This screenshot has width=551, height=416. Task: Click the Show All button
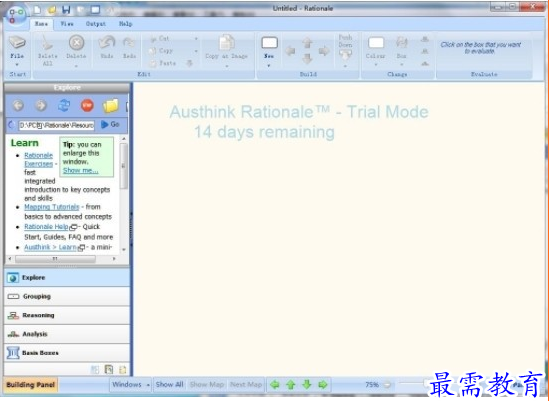tap(170, 385)
